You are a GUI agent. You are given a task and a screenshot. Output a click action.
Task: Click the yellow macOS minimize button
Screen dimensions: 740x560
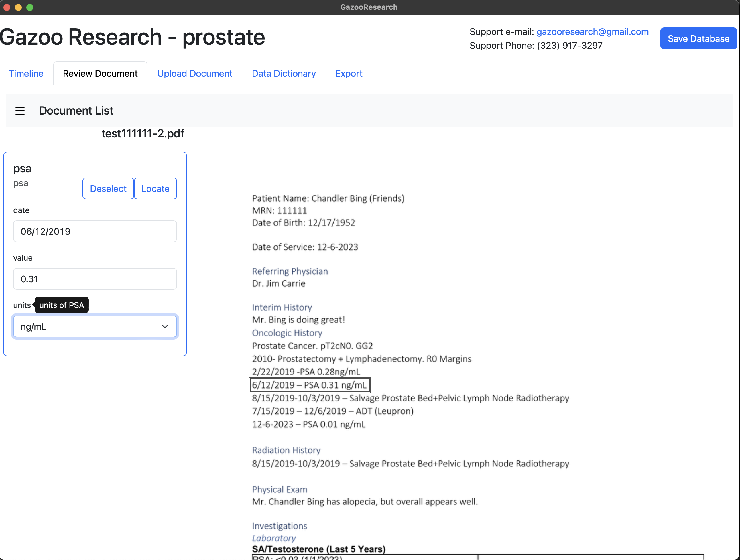(18, 7)
